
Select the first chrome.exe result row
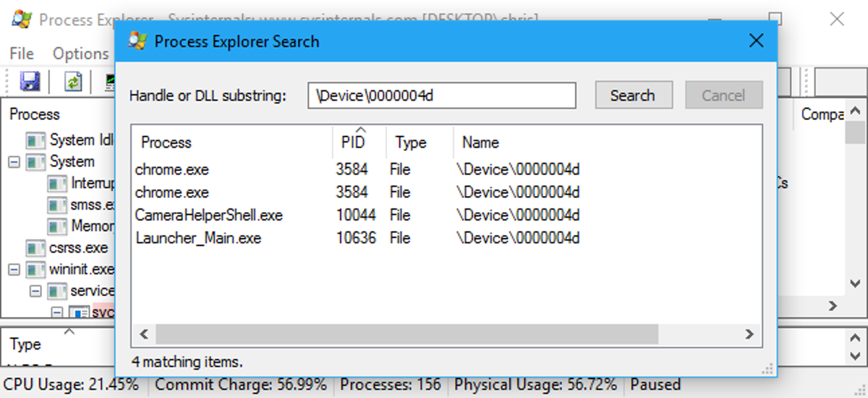[x=446, y=170]
